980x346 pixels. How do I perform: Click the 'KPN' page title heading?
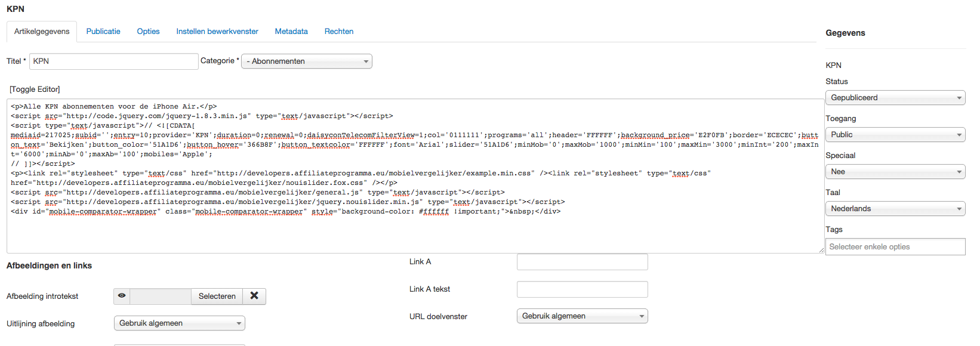click(x=16, y=9)
